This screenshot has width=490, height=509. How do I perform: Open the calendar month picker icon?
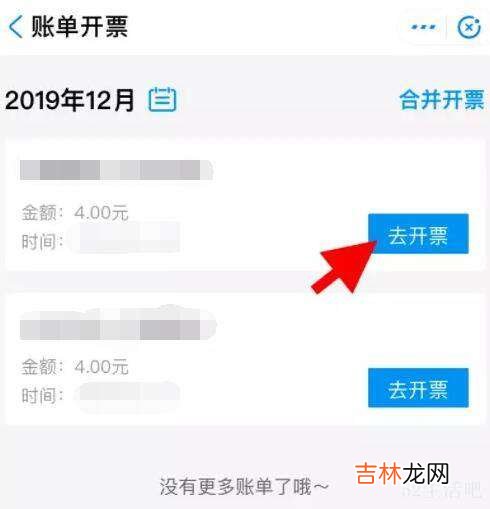(x=162, y=99)
